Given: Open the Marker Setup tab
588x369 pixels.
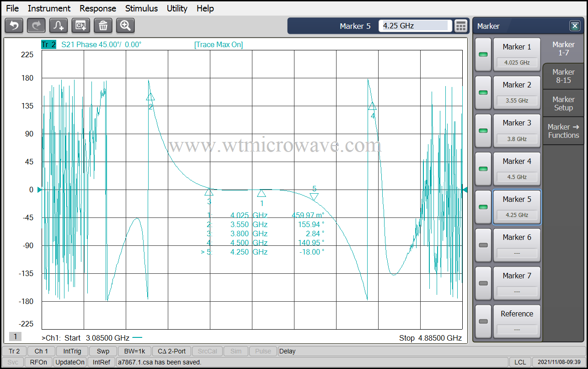Looking at the screenshot, I should coord(563,103).
